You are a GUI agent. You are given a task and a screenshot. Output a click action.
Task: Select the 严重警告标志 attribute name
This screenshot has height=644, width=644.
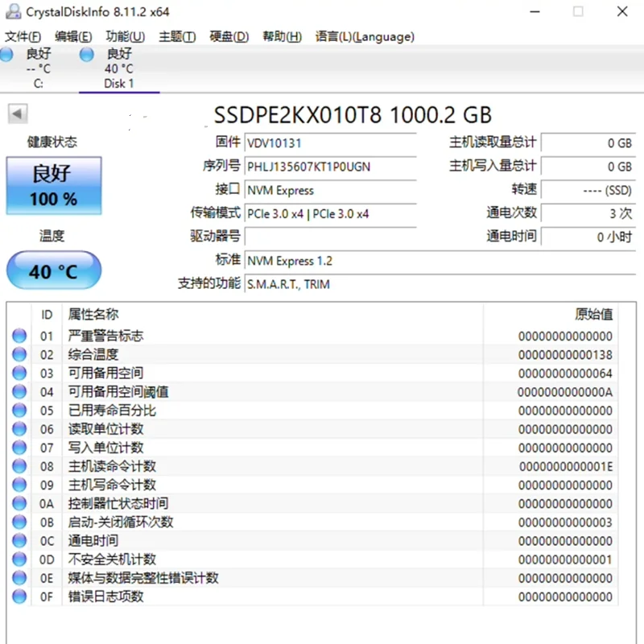[x=106, y=336]
